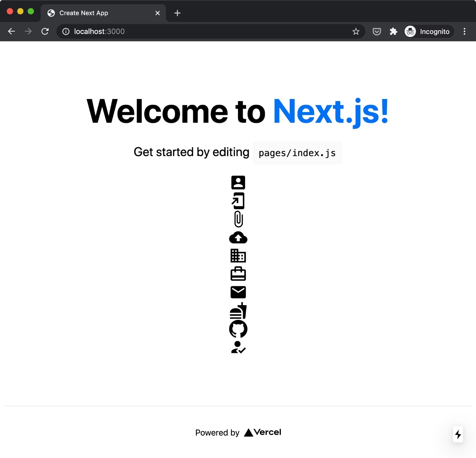This screenshot has width=476, height=458.
Task: Click the 'Welcome to' heading text
Action: (x=176, y=111)
